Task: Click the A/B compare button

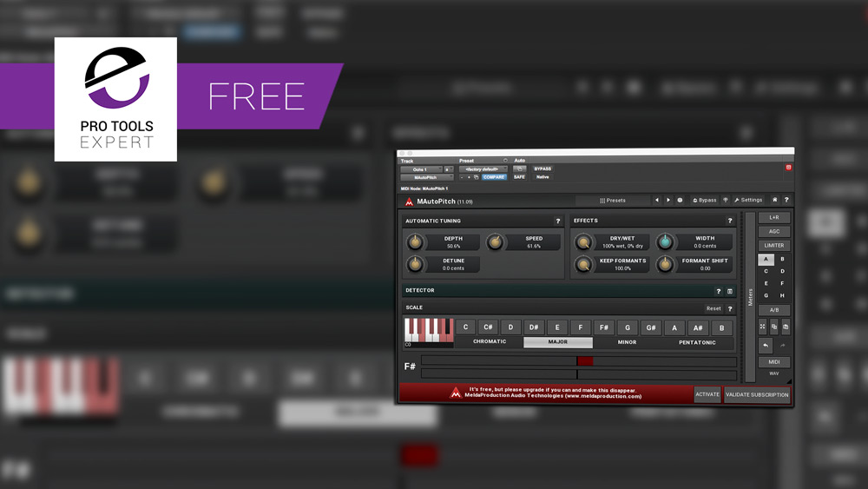Action: (x=774, y=310)
